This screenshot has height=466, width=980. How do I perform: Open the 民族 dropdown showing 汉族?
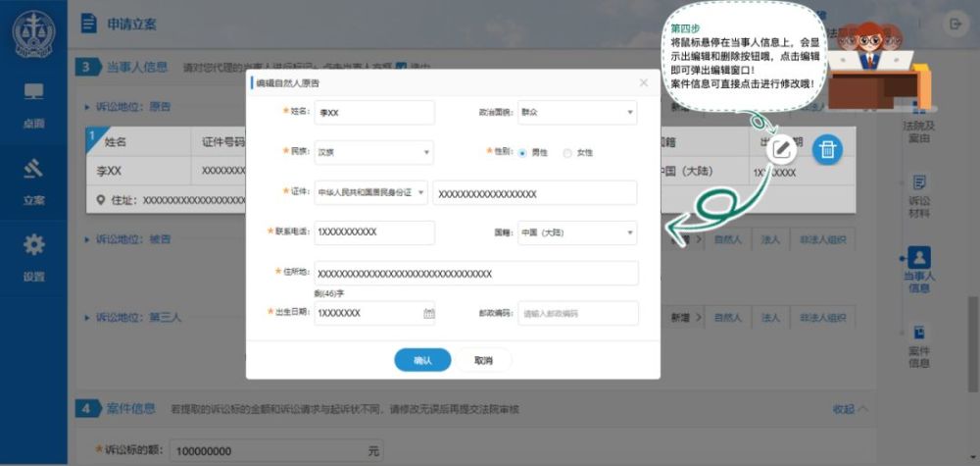pos(373,153)
